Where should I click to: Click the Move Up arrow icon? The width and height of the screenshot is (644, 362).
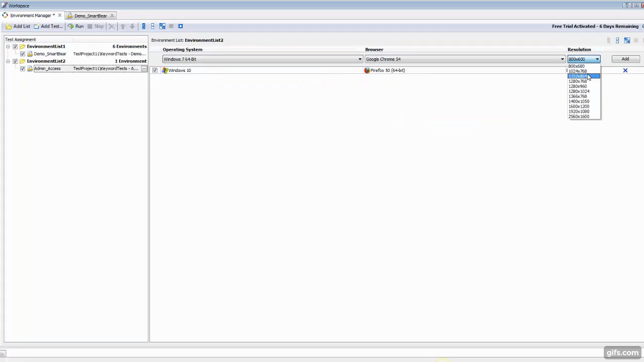(x=123, y=26)
